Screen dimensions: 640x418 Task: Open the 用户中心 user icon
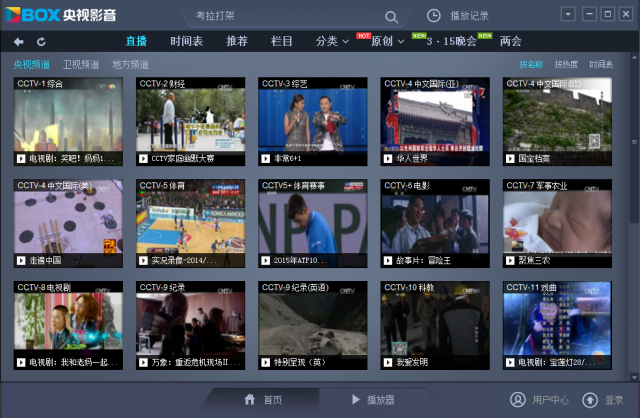tap(518, 400)
